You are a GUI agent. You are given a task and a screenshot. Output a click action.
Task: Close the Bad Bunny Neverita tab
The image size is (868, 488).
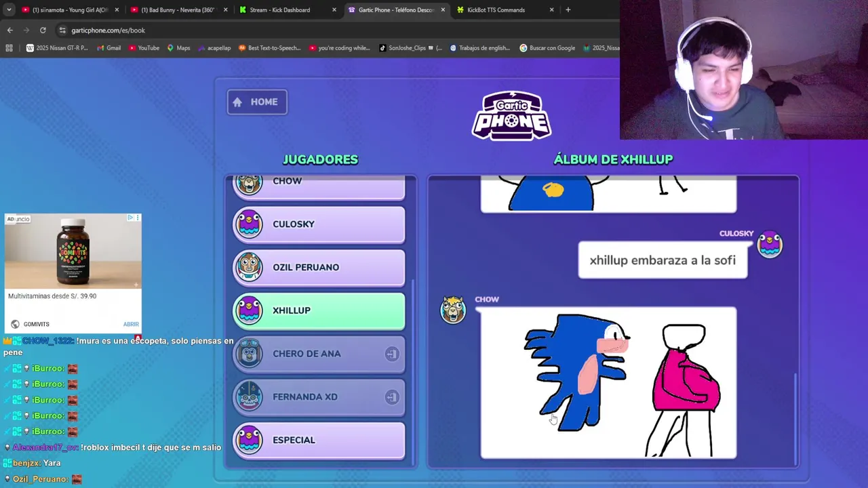(x=225, y=9)
